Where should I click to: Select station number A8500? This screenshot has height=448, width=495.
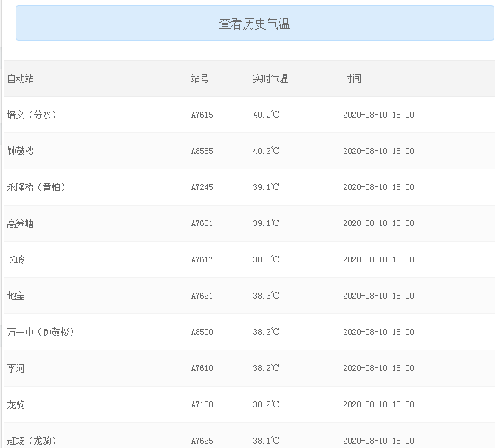coord(202,332)
